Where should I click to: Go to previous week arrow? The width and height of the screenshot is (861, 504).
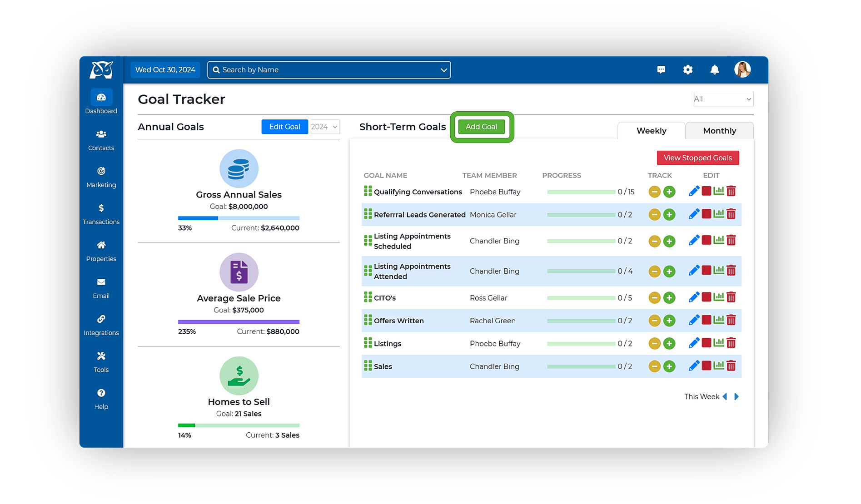coord(725,396)
